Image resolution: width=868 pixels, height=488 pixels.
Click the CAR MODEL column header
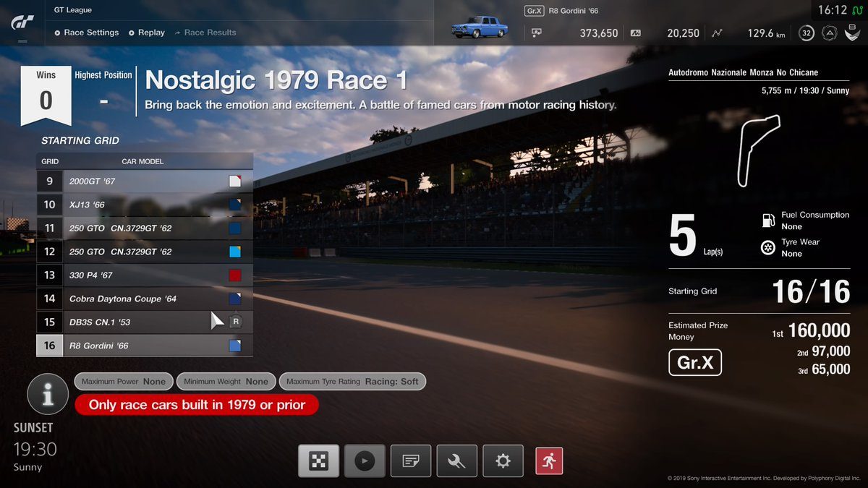point(142,161)
